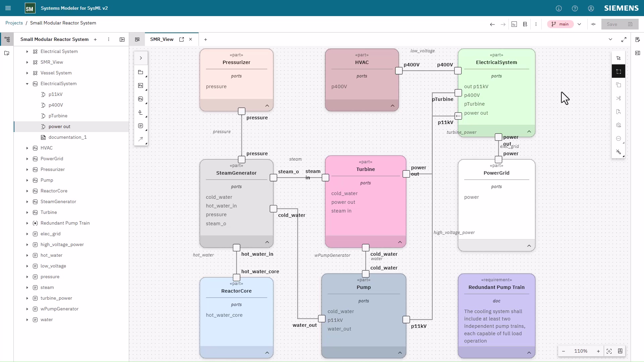Toggle the Redundant Pump Train requirement compartment

click(x=529, y=353)
